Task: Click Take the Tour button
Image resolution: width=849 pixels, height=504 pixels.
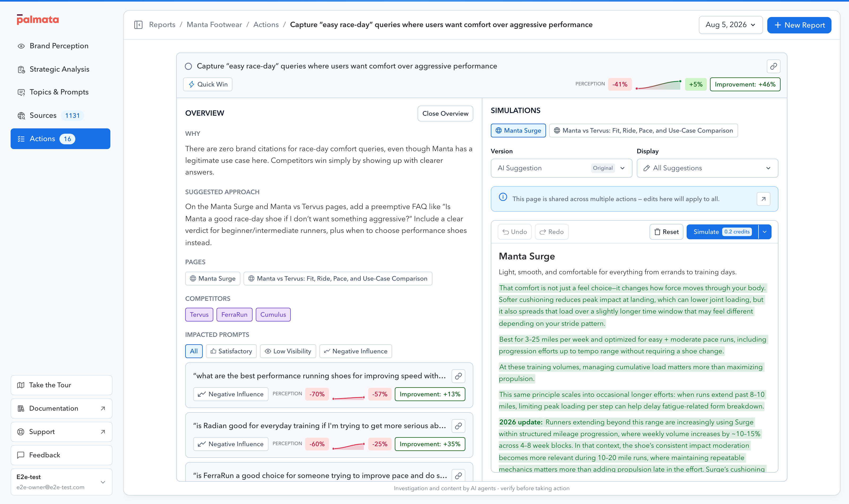Action: pos(61,385)
